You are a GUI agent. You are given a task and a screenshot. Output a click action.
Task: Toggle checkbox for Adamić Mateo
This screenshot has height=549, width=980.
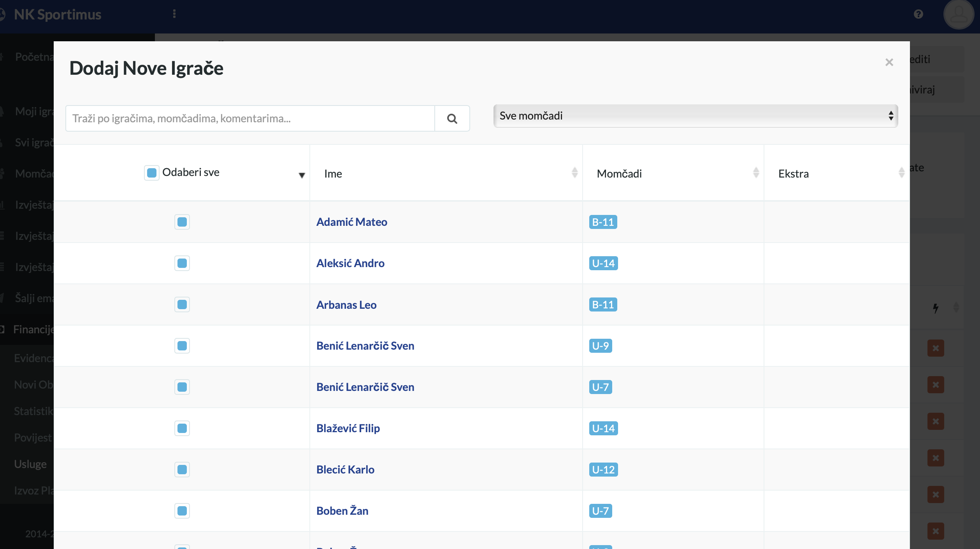tap(182, 222)
